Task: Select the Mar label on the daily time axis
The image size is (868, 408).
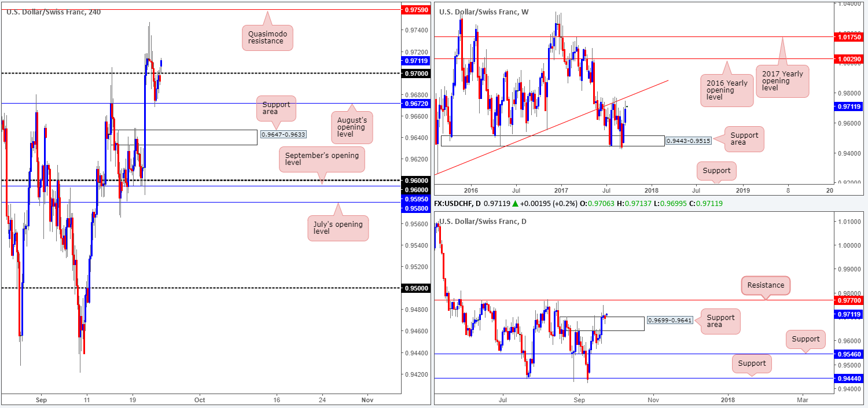Action: point(803,400)
